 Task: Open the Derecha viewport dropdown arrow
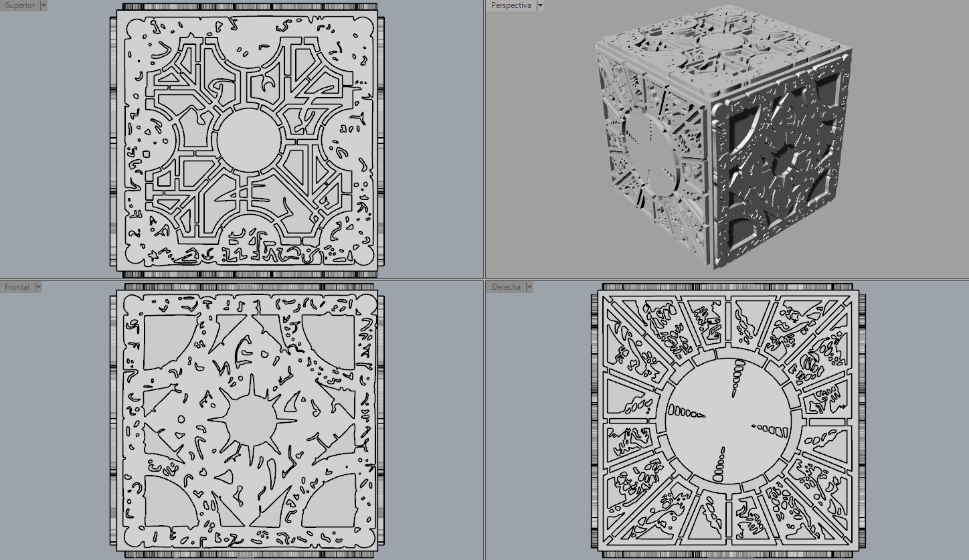point(529,287)
